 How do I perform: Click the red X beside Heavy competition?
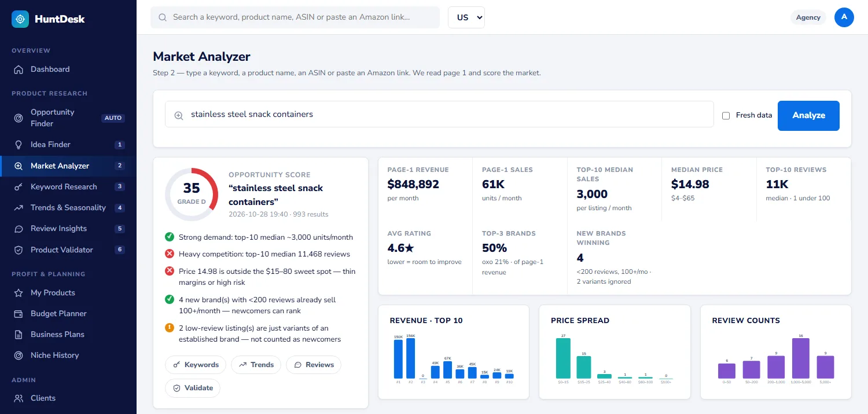pyautogui.click(x=170, y=254)
